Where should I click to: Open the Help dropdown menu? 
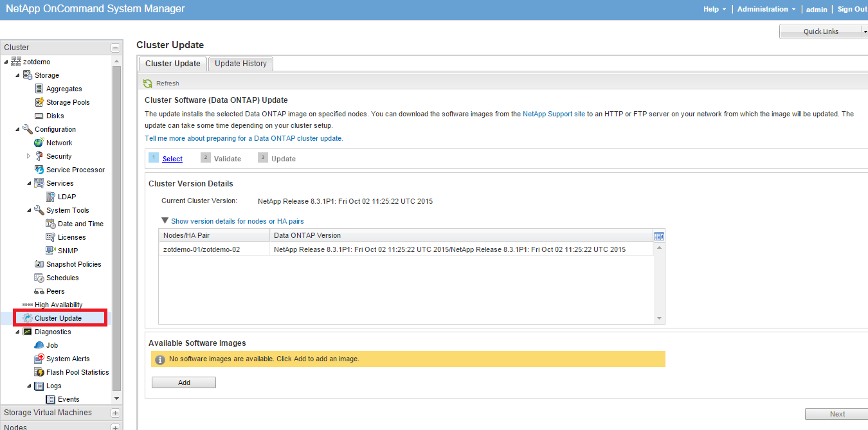point(715,9)
